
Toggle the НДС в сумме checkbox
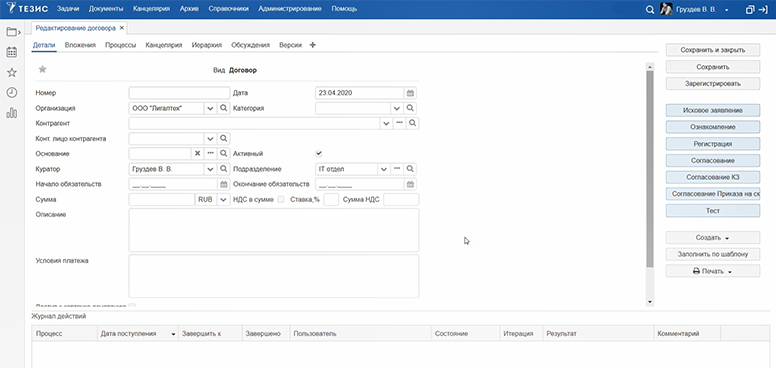click(281, 199)
